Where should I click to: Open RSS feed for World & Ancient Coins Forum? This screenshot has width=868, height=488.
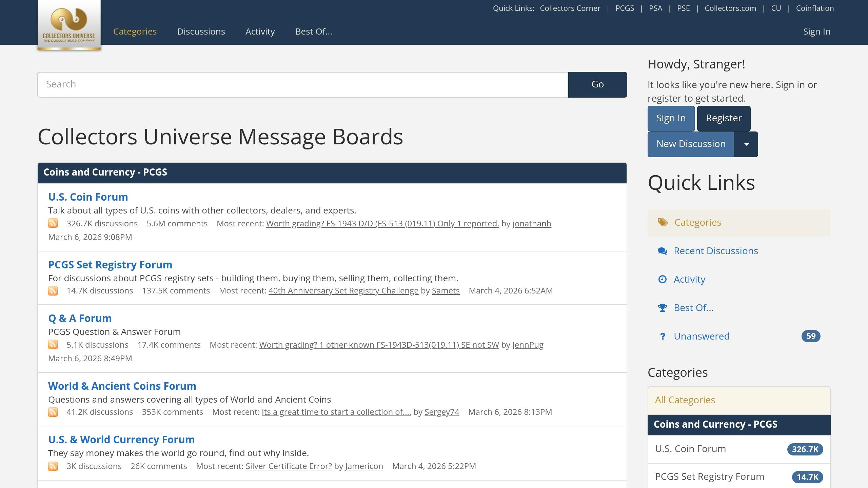(53, 412)
